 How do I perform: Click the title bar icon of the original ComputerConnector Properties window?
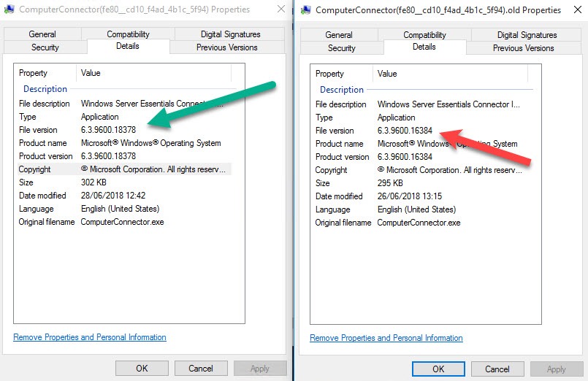click(9, 9)
